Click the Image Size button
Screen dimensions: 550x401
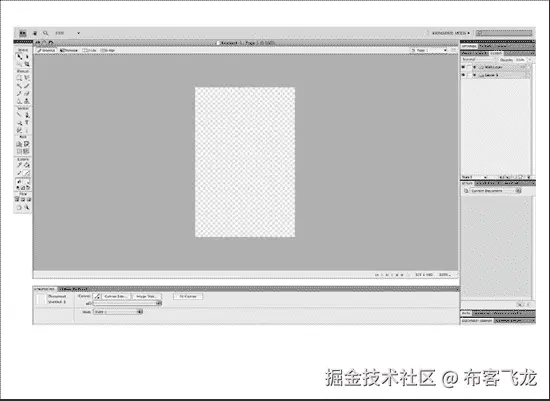[x=146, y=296]
